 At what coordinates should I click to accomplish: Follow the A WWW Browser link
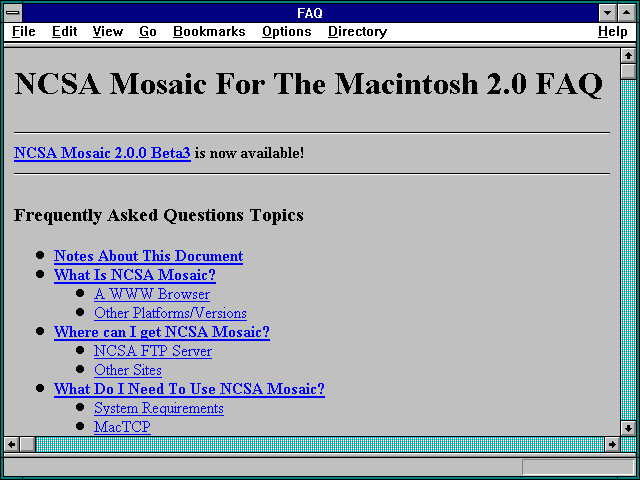click(x=152, y=294)
